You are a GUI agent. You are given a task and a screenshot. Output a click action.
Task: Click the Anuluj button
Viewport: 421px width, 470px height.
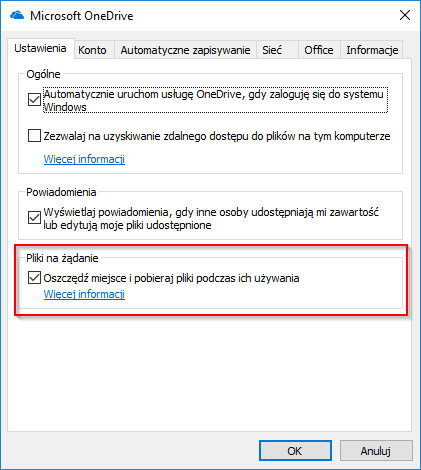[x=376, y=451]
